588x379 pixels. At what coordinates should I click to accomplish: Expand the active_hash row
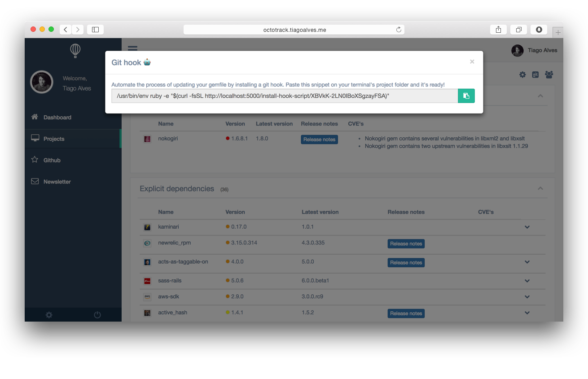click(x=527, y=313)
